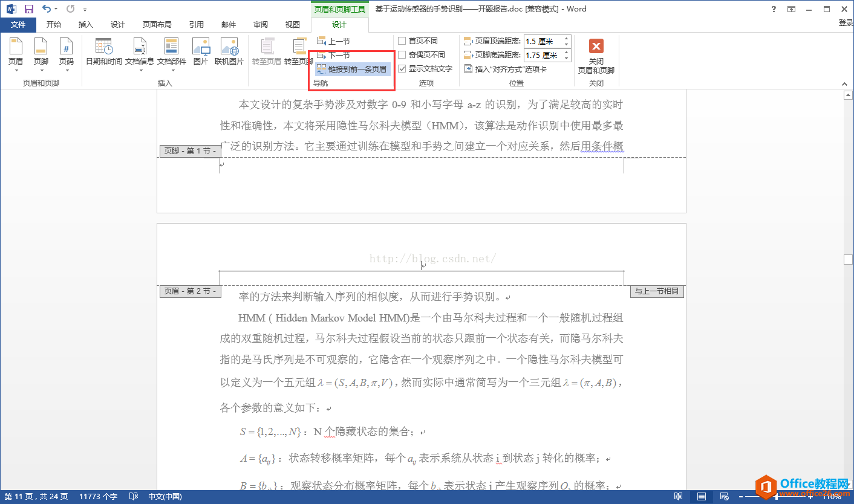Open the 文档信息 dropdown
The height and width of the screenshot is (504, 854).
coord(140,54)
